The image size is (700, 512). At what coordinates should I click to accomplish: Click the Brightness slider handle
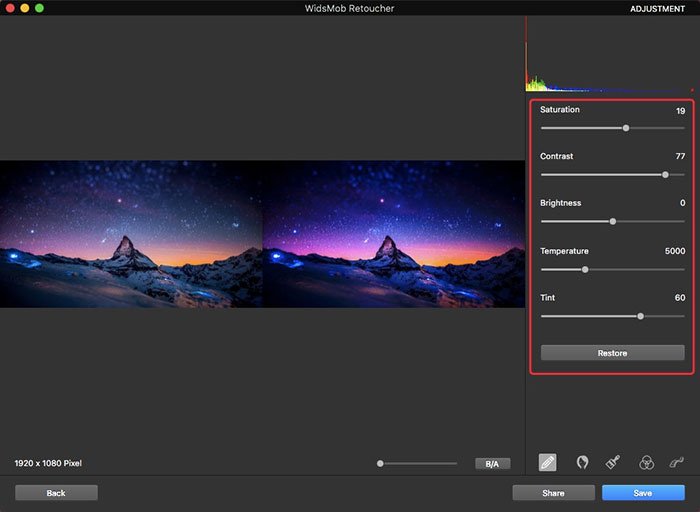613,221
